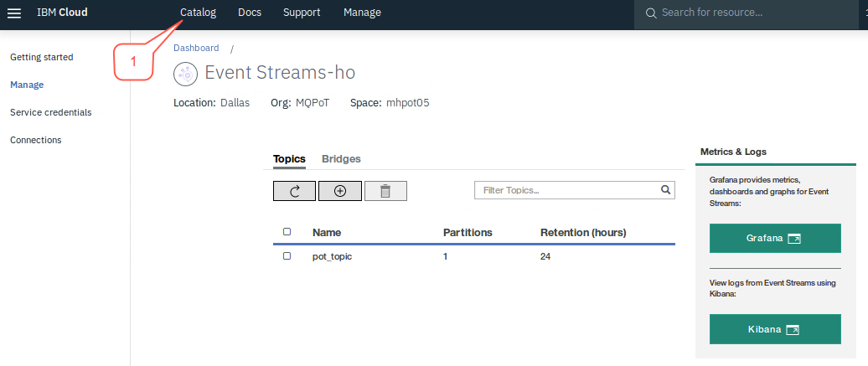Open Connections in sidebar

(x=35, y=140)
